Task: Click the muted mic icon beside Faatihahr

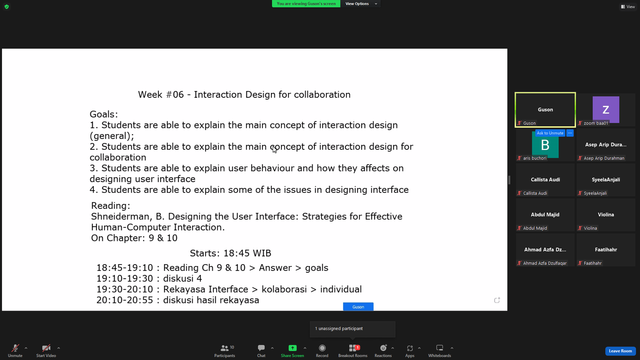Action: (580, 263)
